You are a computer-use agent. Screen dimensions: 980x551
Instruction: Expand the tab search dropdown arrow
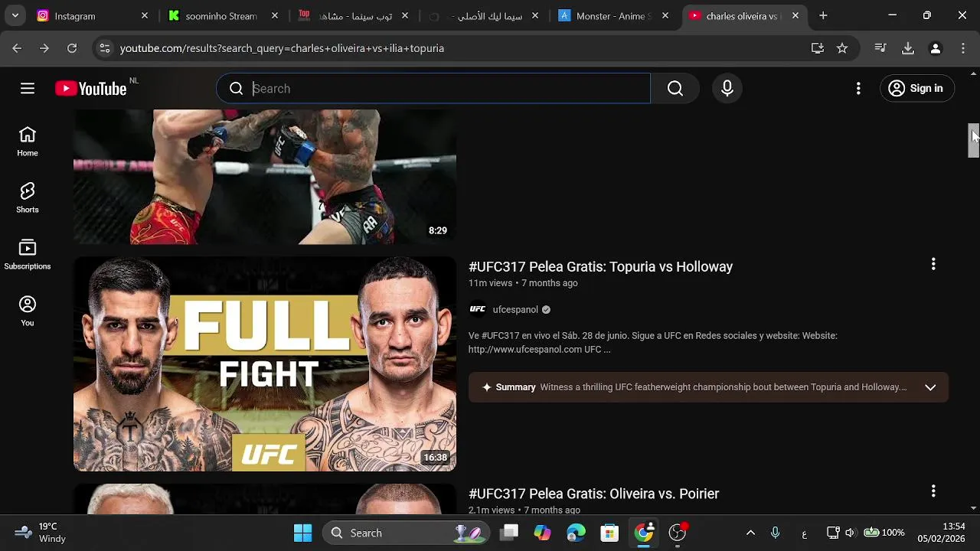pos(15,15)
